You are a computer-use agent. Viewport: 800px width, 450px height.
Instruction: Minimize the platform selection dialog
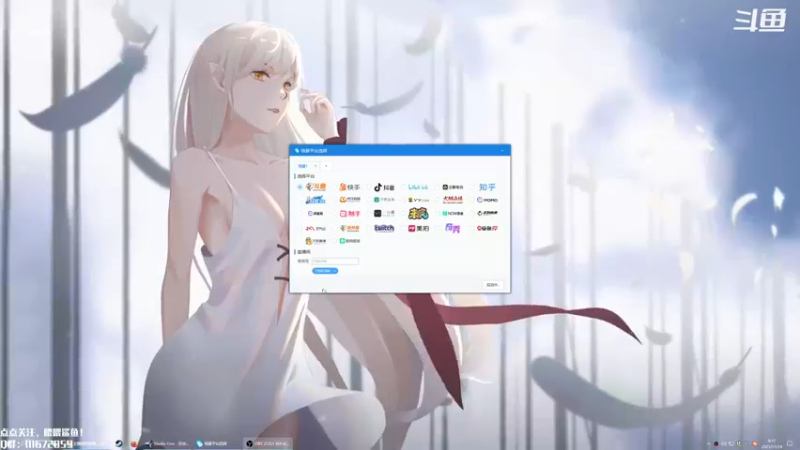click(x=502, y=151)
